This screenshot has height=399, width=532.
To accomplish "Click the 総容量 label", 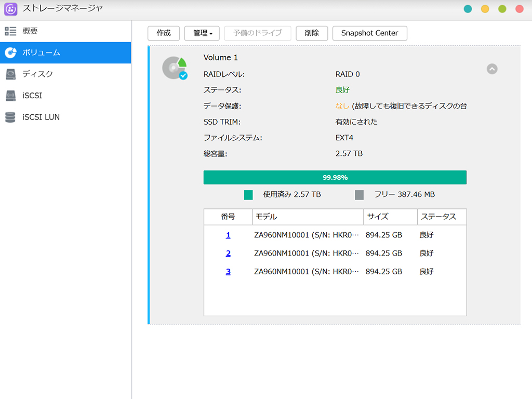I will click(x=215, y=154).
